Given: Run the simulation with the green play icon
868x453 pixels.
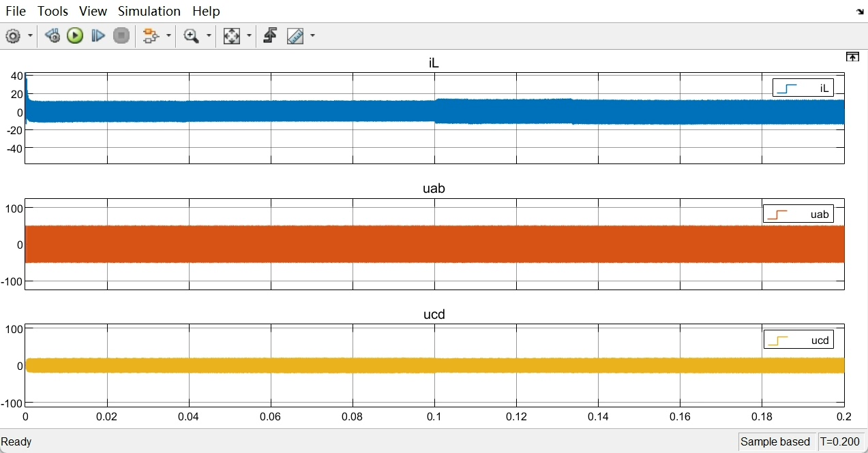Looking at the screenshot, I should coord(75,35).
